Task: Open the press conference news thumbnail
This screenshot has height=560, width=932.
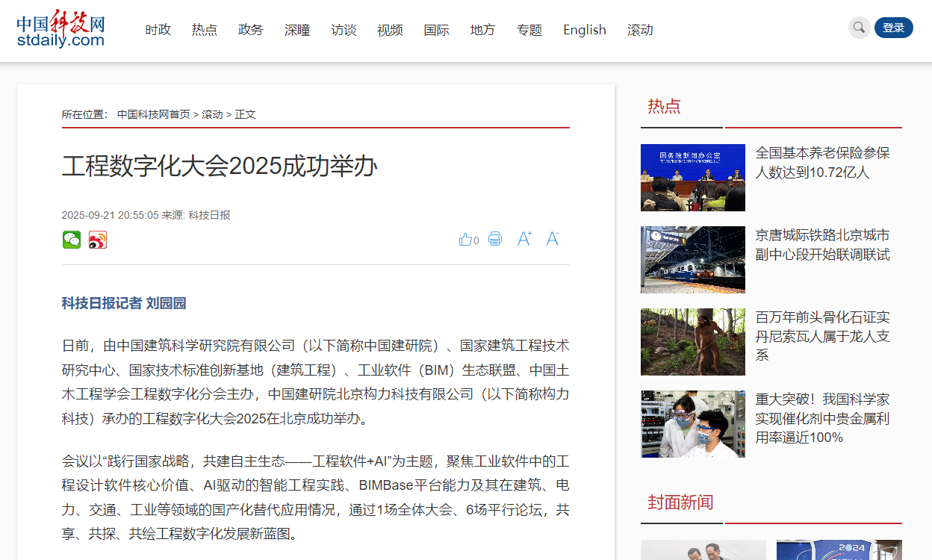Action: pos(692,178)
